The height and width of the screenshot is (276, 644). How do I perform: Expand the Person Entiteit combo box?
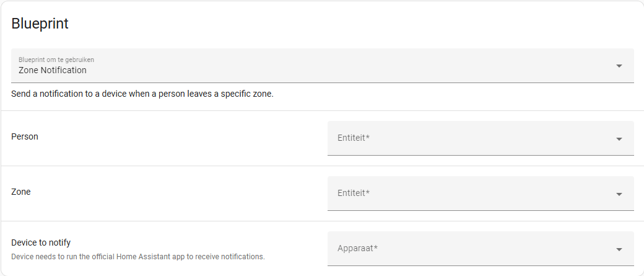[x=481, y=138]
